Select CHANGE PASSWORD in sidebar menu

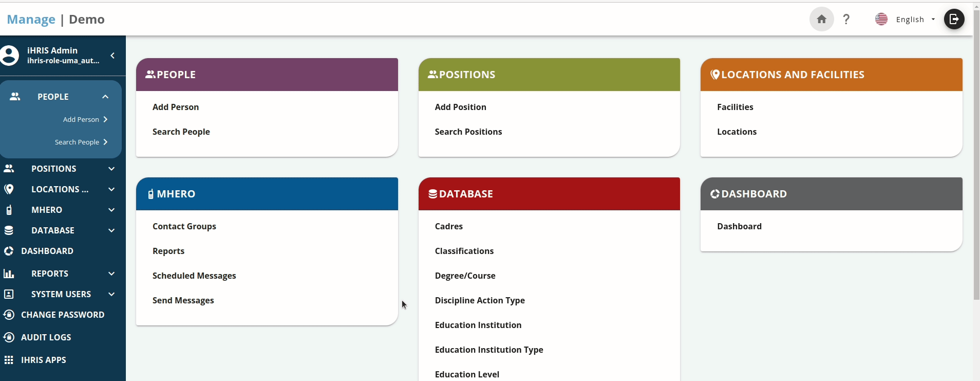(x=63, y=315)
